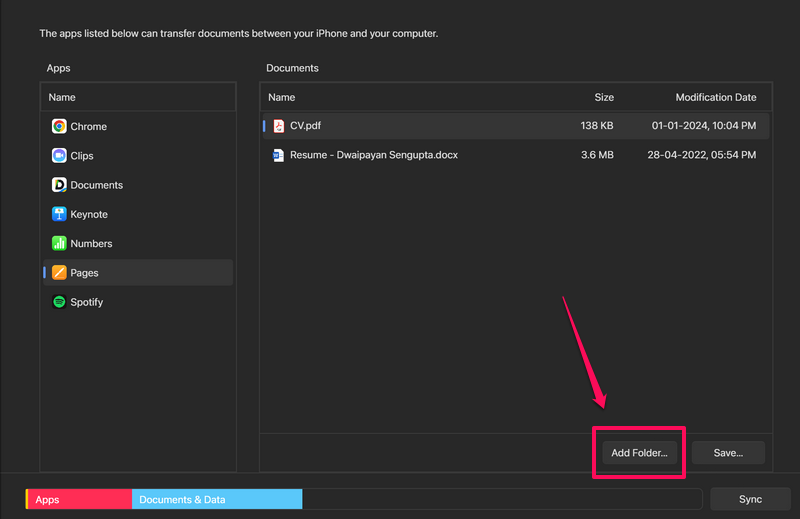Image resolution: width=800 pixels, height=519 pixels.
Task: Select the Keynote app icon
Action: click(60, 214)
